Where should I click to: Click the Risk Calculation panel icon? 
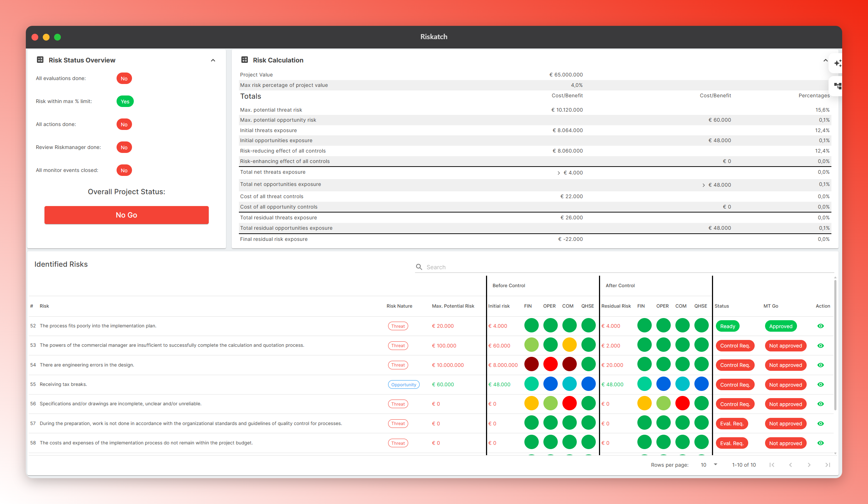[245, 60]
